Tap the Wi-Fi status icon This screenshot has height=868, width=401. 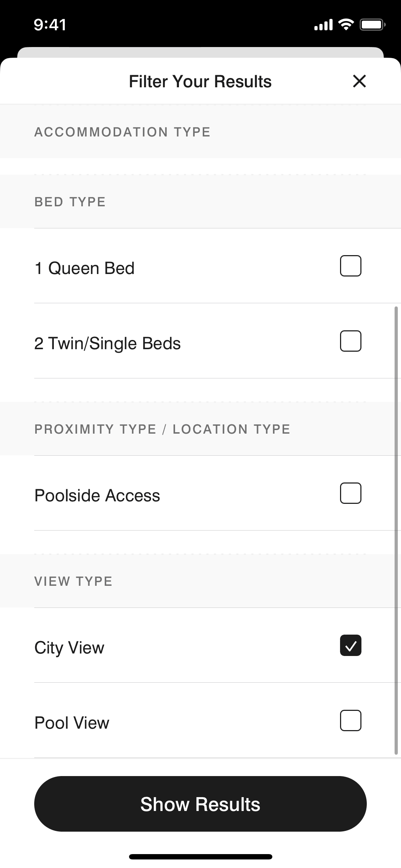(x=345, y=25)
